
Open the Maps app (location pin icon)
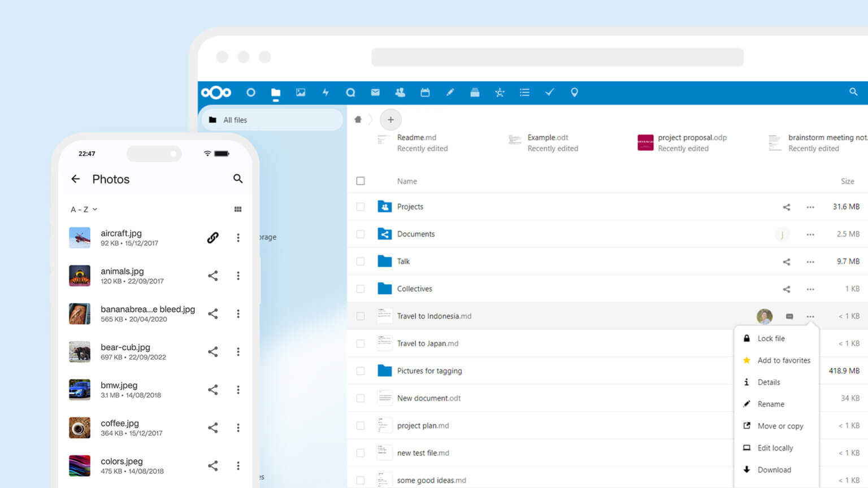[574, 92]
